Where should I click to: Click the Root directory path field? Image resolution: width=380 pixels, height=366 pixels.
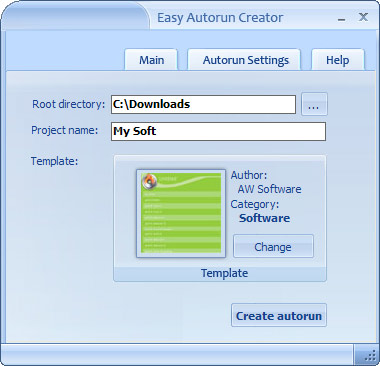[203, 104]
